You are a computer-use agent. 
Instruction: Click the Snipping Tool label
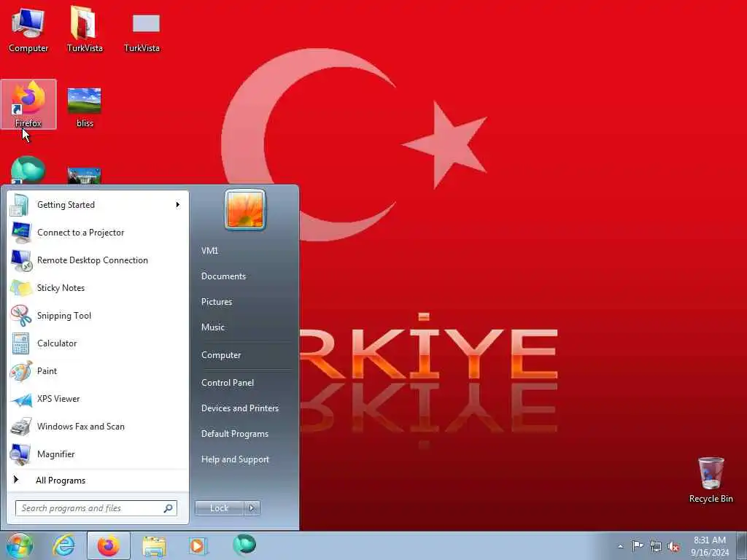point(64,316)
